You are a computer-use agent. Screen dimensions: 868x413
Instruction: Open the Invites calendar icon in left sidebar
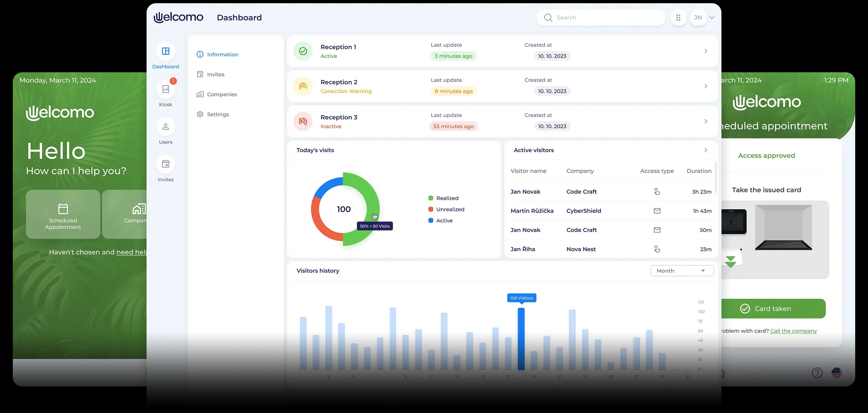166,164
